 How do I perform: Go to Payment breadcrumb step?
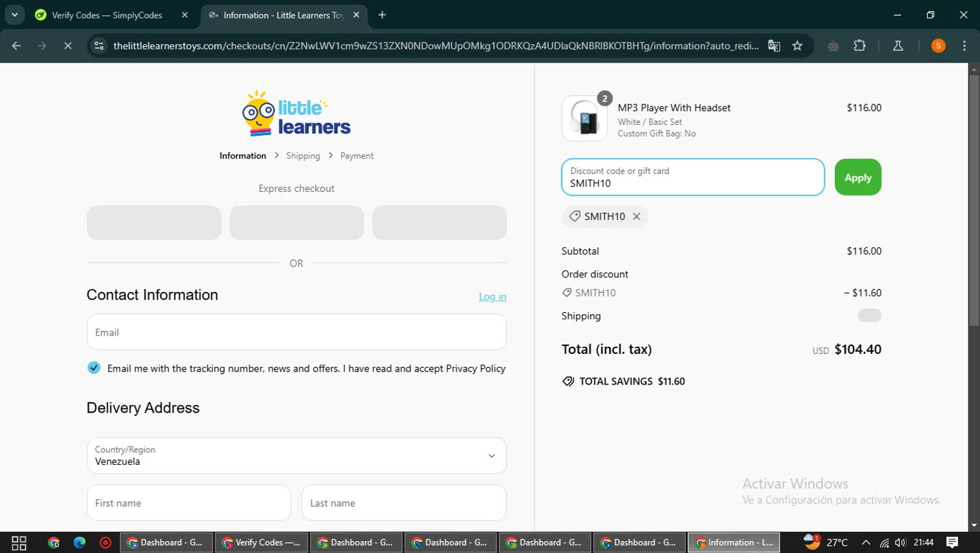(357, 156)
